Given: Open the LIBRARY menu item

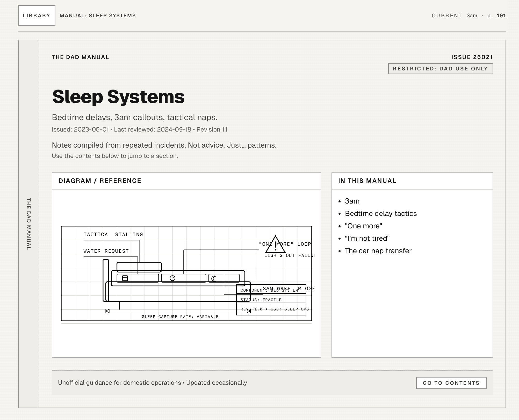Looking at the screenshot, I should 37,15.
